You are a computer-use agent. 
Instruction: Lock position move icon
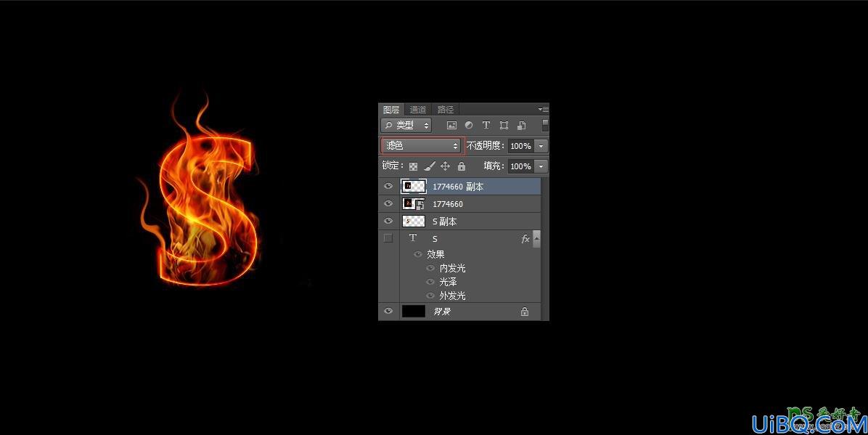(445, 166)
